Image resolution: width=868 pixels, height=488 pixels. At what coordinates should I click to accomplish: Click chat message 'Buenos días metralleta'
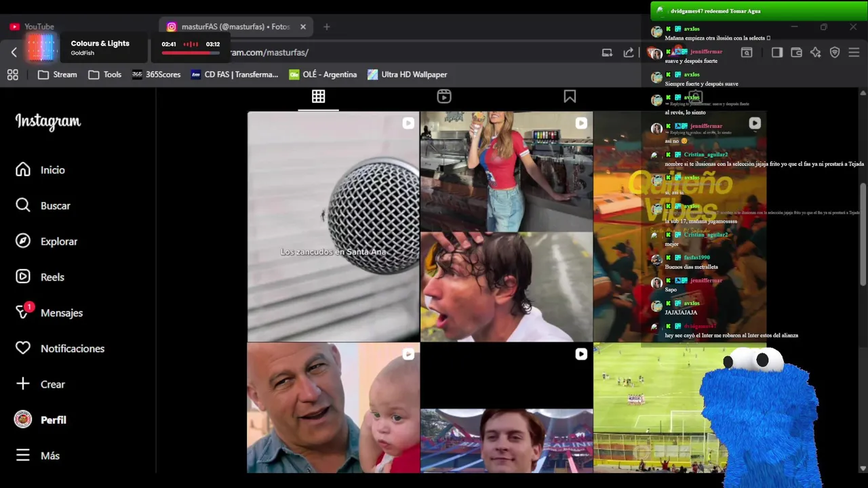tap(691, 267)
